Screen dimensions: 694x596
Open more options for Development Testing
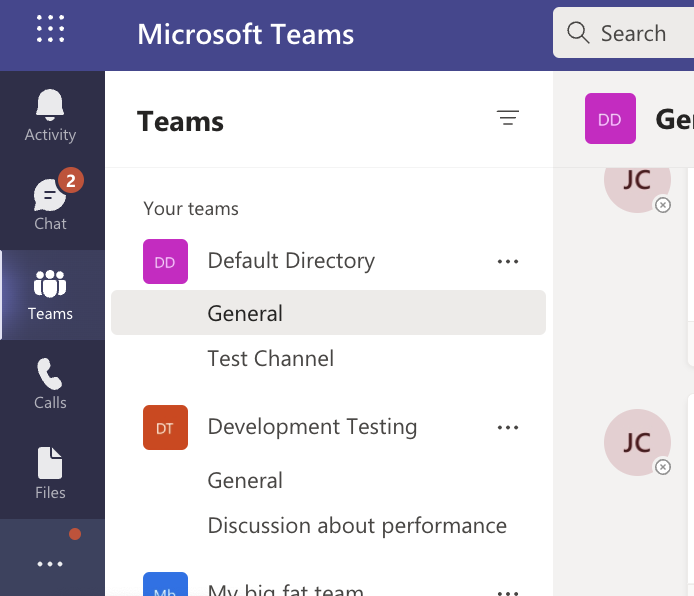tap(508, 427)
